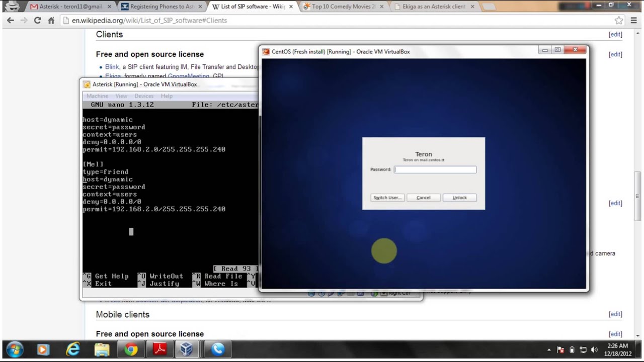The width and height of the screenshot is (644, 362).
Task: Go to Chrome home page icon
Action: (51, 21)
